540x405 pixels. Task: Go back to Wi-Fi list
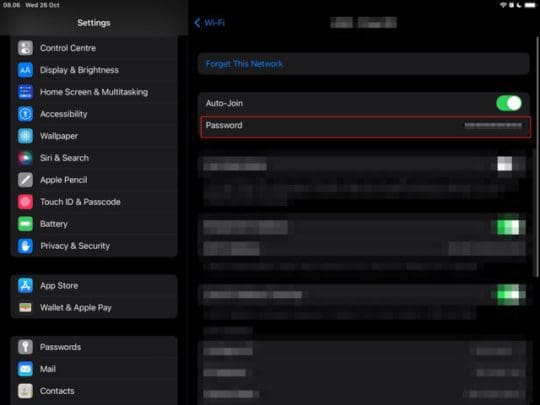click(x=209, y=23)
